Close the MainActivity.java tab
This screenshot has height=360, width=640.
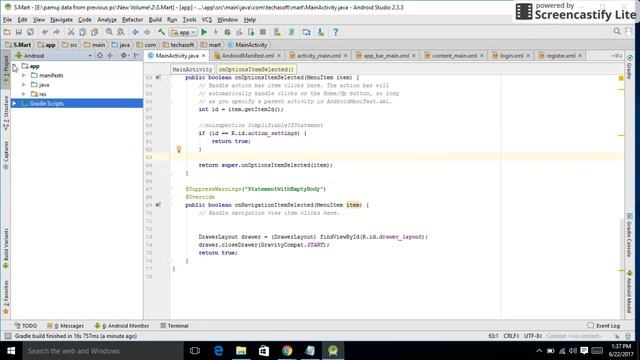(x=203, y=56)
